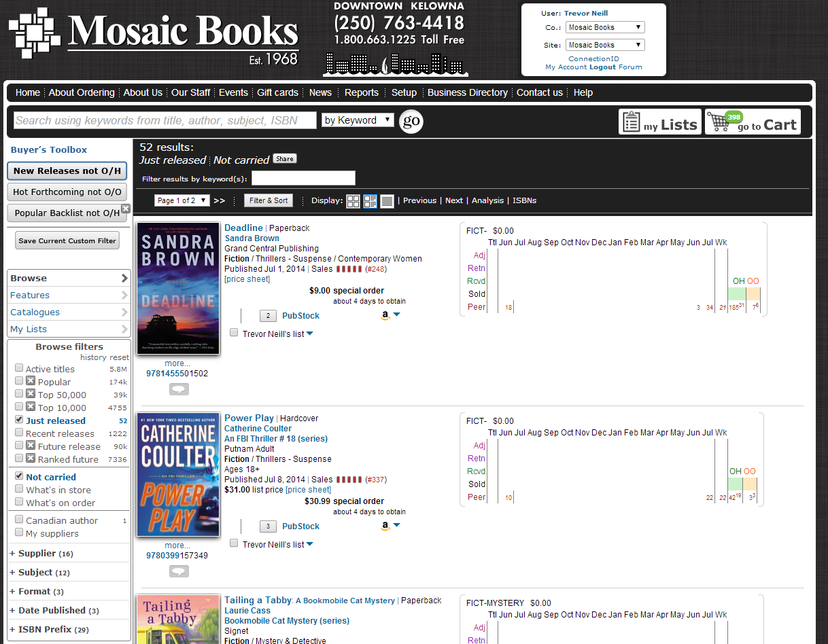828x644 pixels.
Task: Click the round 'go' search button
Action: (411, 121)
